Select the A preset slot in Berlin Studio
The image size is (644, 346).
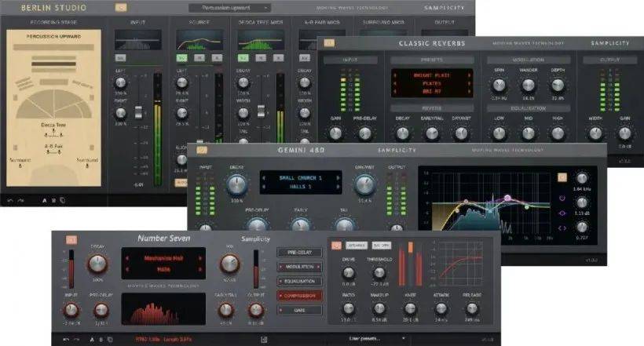coord(43,199)
